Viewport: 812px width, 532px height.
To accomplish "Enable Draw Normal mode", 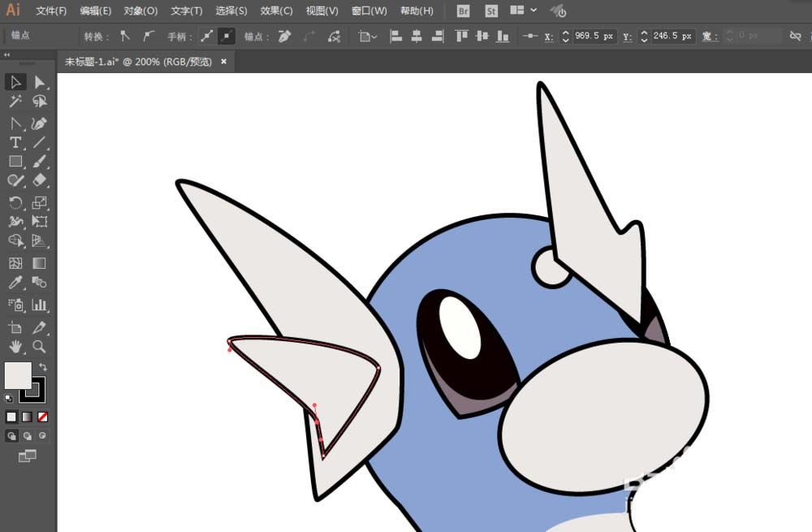I will tap(11, 436).
